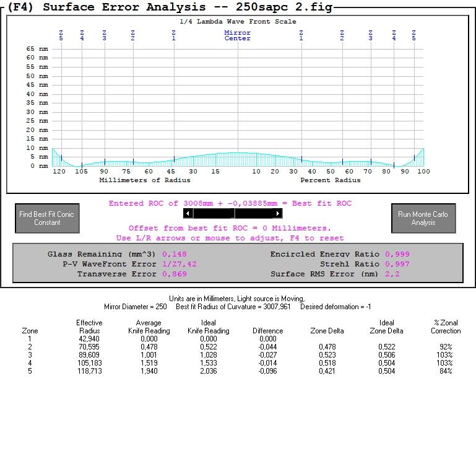Image resolution: width=476 pixels, height=474 pixels.
Task: Click the ideal zone delta value 0,522
Action: (x=386, y=347)
